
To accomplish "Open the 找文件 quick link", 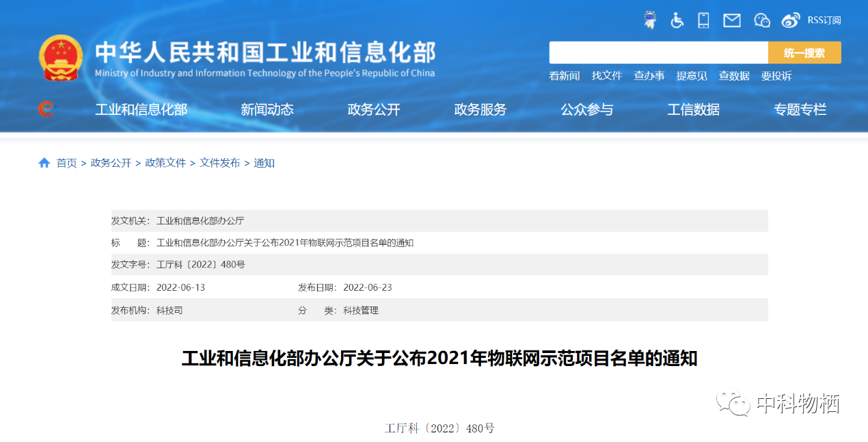I will click(x=607, y=76).
